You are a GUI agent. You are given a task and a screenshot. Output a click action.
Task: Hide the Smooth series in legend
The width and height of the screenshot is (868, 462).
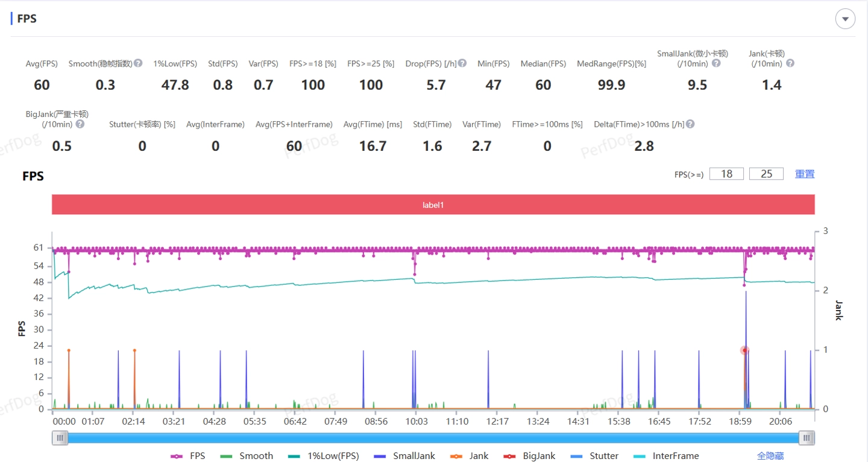[x=247, y=456]
